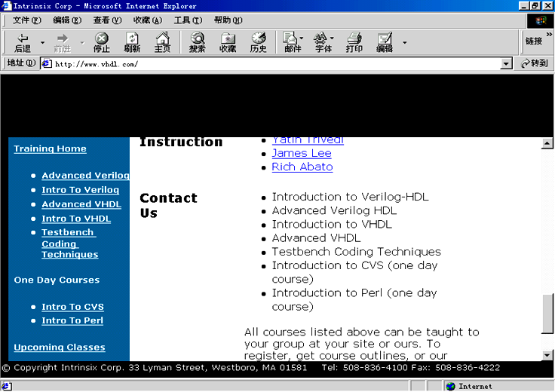Expand the Links toolbar chevron
This screenshot has width=555, height=392.
549,35
